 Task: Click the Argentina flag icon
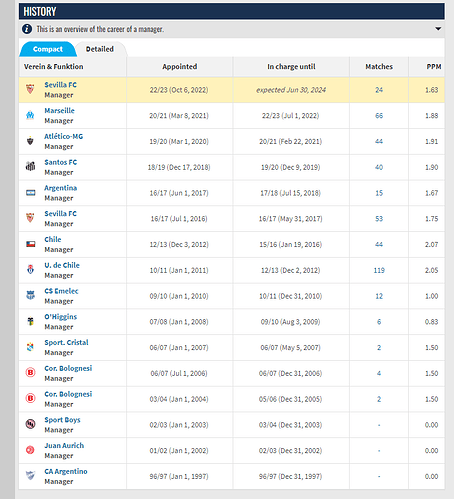tap(30, 193)
